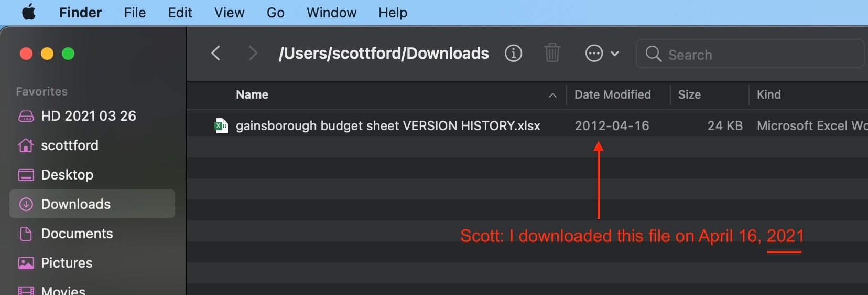
Task: Open Pictures in the sidebar
Action: (x=67, y=263)
